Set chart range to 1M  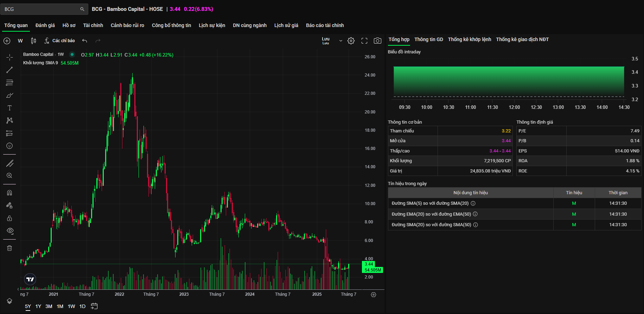click(x=60, y=306)
